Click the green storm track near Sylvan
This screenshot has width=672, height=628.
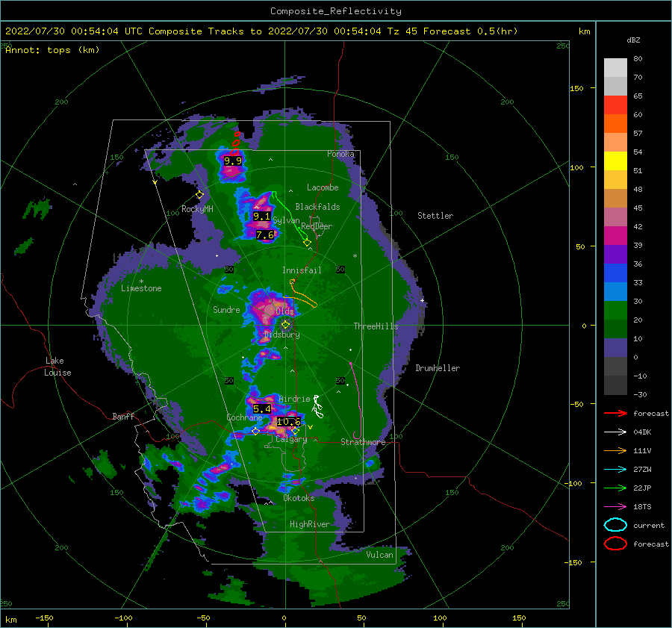290,217
